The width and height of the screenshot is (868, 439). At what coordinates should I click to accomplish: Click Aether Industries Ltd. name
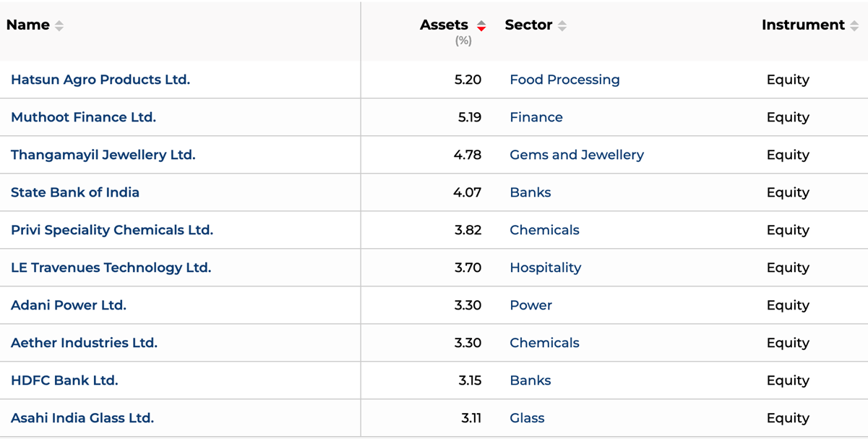pos(84,343)
